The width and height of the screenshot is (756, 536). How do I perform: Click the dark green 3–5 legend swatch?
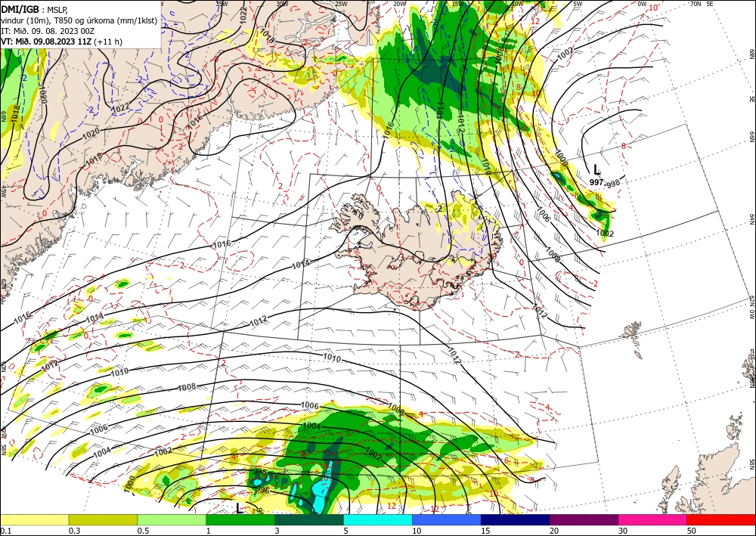309,519
